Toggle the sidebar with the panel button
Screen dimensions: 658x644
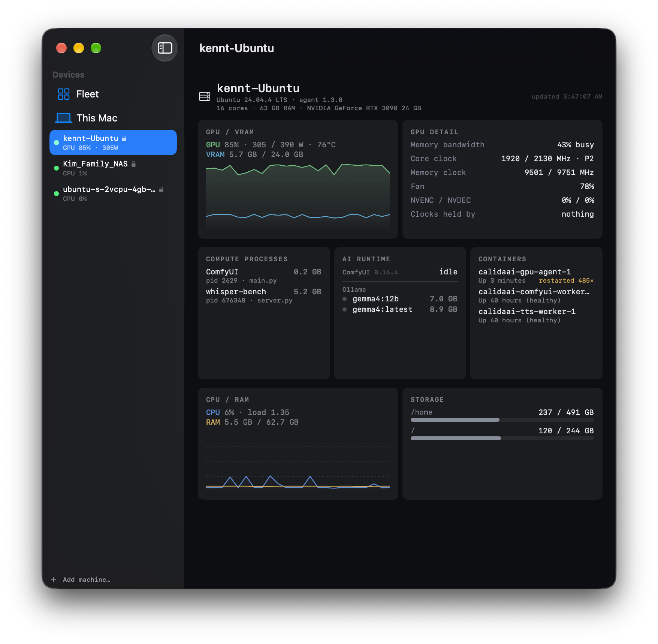(164, 48)
